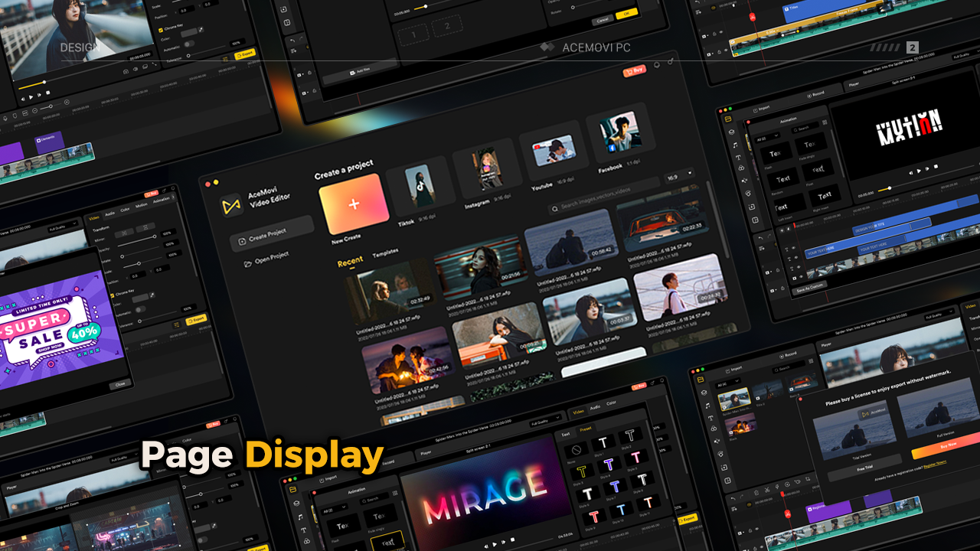Image resolution: width=980 pixels, height=551 pixels.
Task: Click Save As Custom in MOTION window
Action: click(810, 288)
